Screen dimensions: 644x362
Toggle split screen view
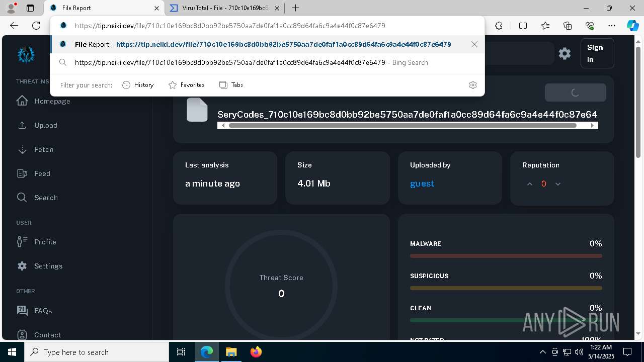523,26
